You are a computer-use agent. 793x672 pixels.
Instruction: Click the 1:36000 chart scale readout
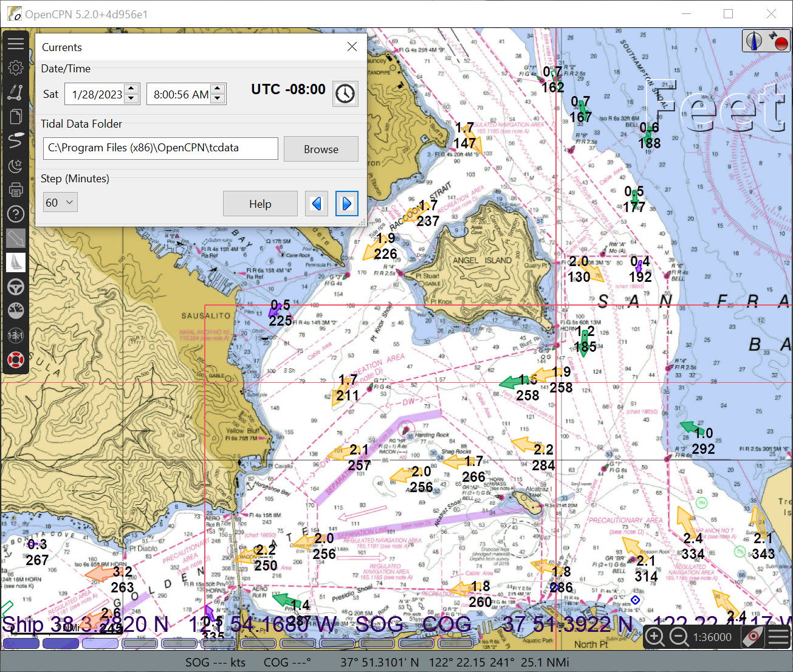point(713,637)
